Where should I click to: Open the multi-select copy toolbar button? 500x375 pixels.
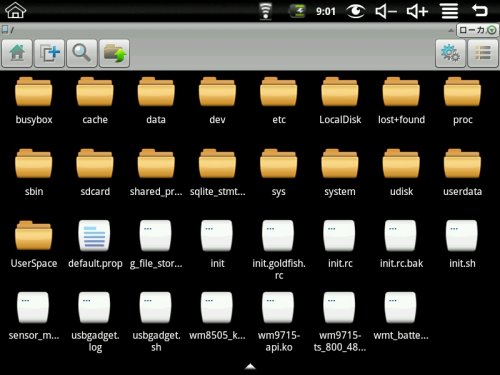tap(49, 53)
